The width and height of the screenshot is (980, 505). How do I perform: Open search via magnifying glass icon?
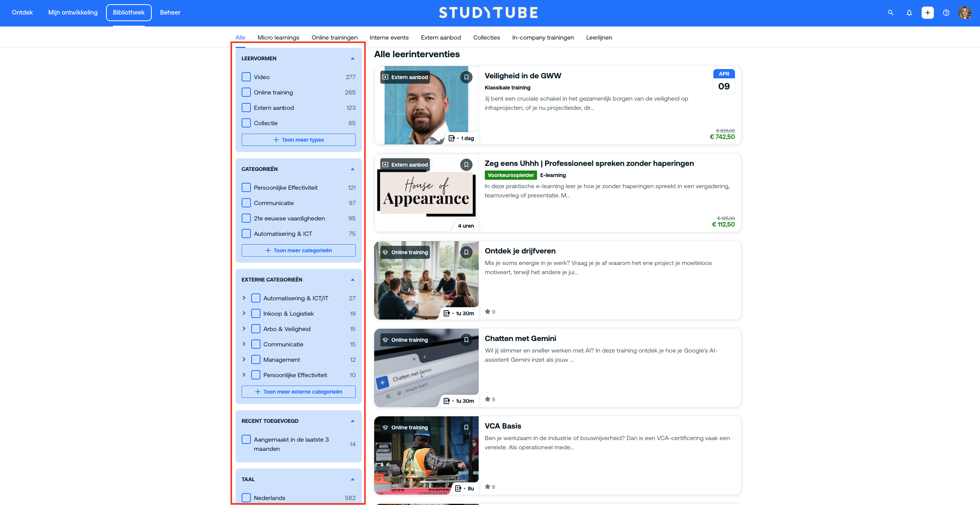[890, 13]
